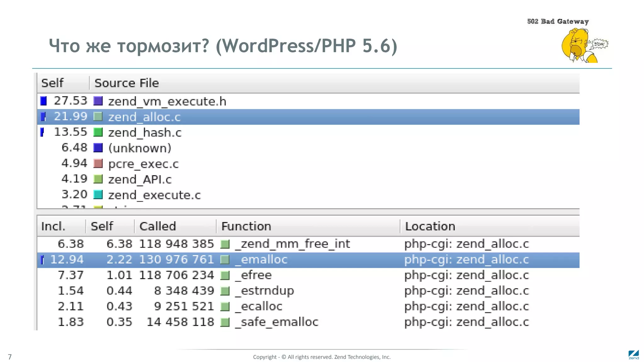
Task: Sort functions by Incl. column header
Action: [61, 226]
